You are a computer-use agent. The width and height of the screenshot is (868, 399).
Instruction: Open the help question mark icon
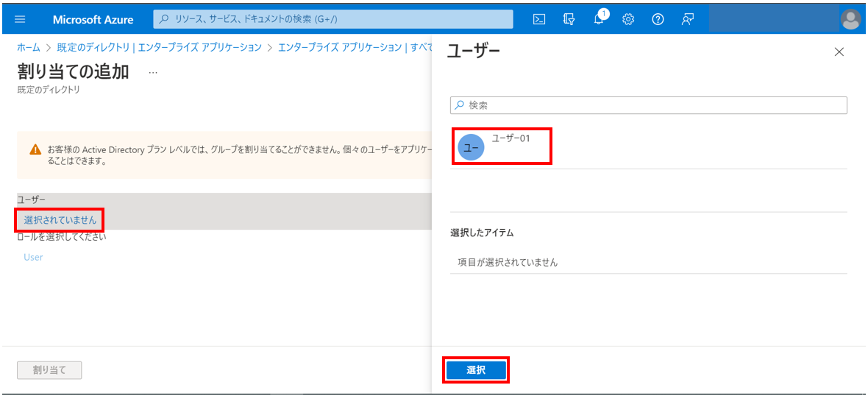[x=658, y=19]
